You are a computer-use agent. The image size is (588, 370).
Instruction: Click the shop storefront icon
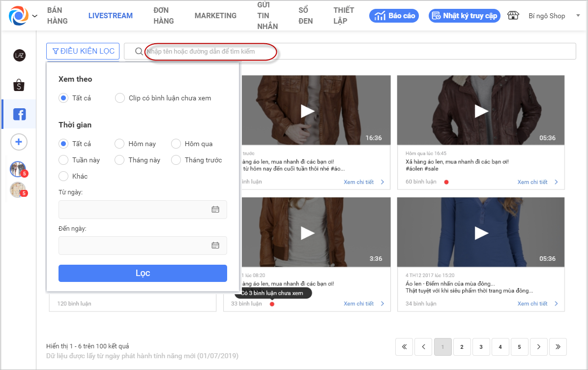(513, 16)
